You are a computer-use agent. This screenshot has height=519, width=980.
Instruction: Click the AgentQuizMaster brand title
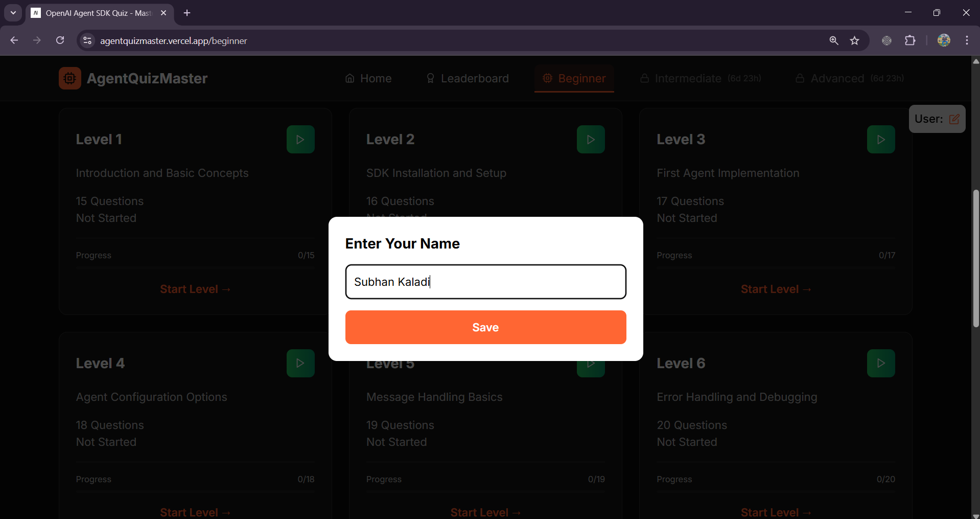tap(147, 78)
